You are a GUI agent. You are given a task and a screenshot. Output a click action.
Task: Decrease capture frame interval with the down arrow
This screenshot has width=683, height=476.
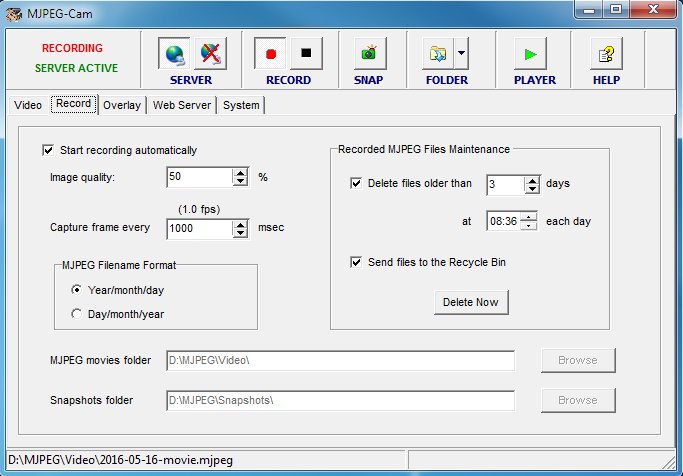click(240, 233)
